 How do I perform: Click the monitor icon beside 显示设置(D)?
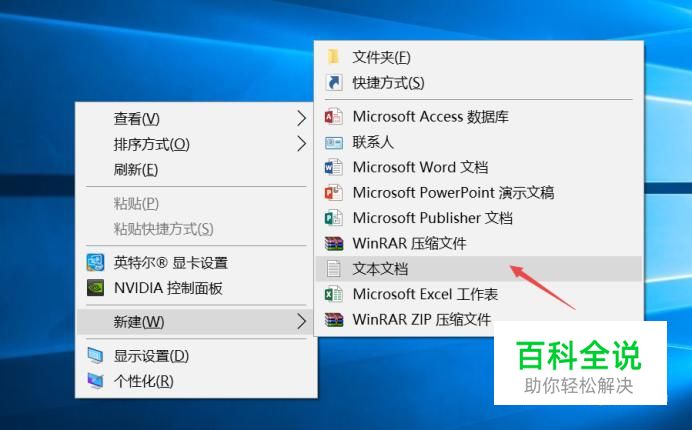pyautogui.click(x=95, y=356)
